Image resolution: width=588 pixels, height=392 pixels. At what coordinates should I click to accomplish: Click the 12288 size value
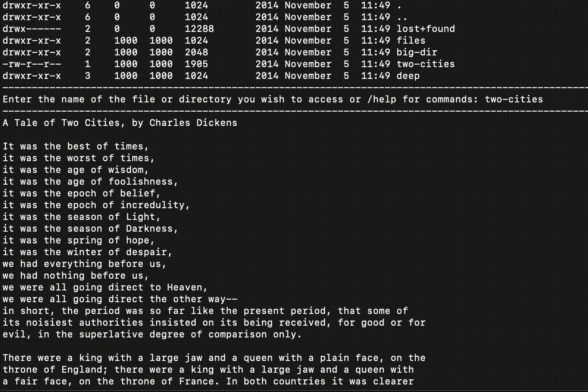pos(199,29)
